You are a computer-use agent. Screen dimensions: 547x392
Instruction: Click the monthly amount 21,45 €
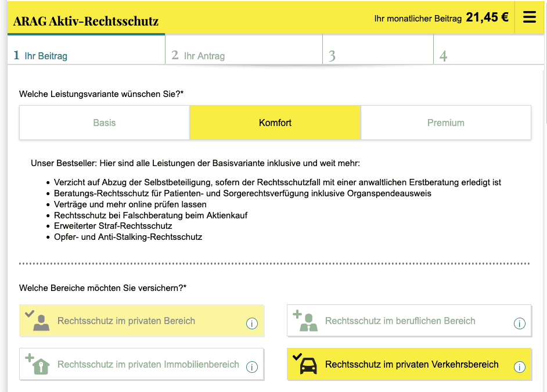[x=487, y=17]
